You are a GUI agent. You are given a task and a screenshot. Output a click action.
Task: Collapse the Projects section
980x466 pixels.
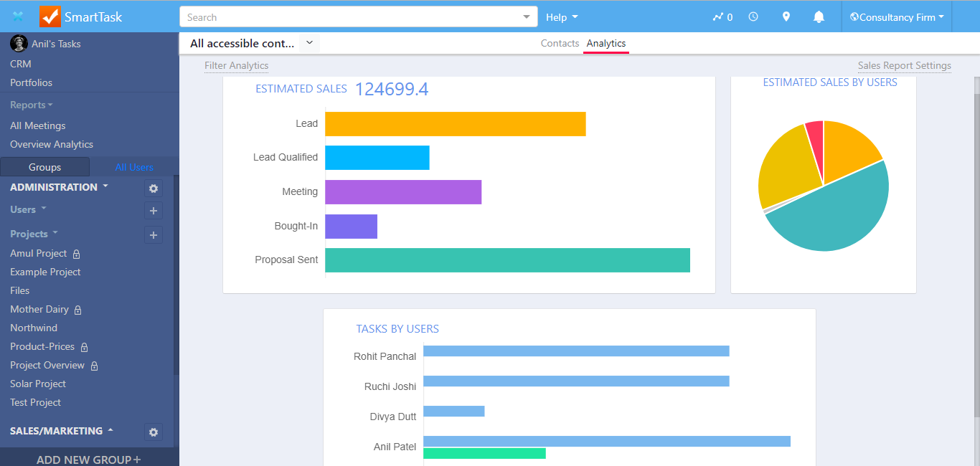click(34, 234)
